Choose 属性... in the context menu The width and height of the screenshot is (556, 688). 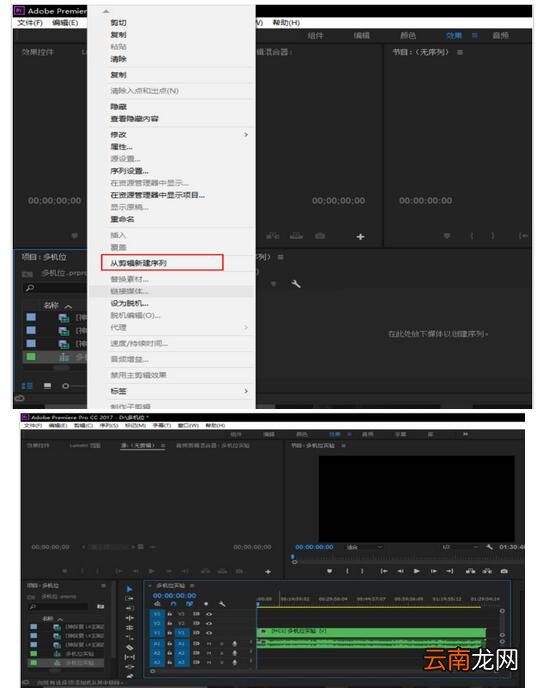(x=121, y=147)
